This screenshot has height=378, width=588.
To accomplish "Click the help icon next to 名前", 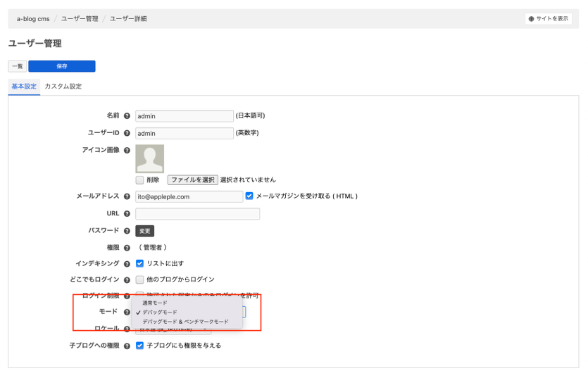I will tap(127, 116).
